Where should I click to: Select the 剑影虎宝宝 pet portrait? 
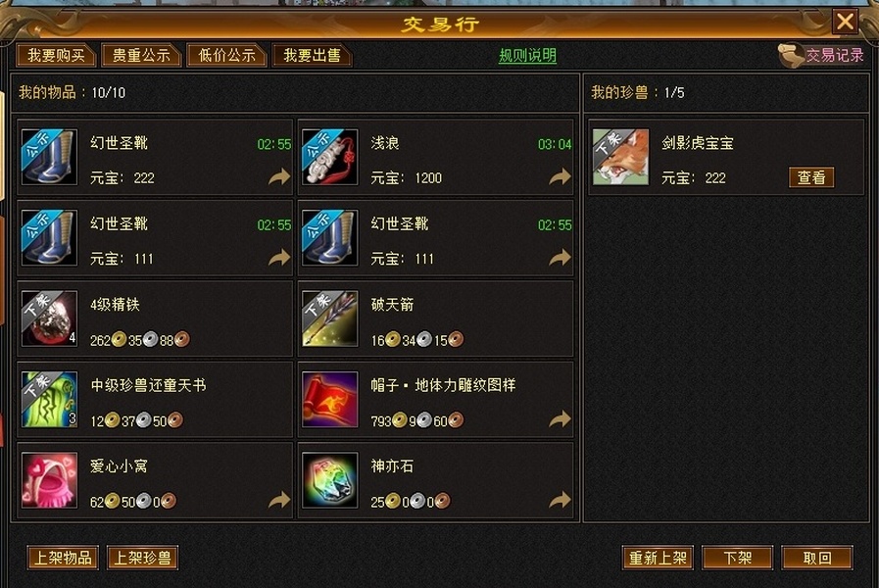coord(620,157)
